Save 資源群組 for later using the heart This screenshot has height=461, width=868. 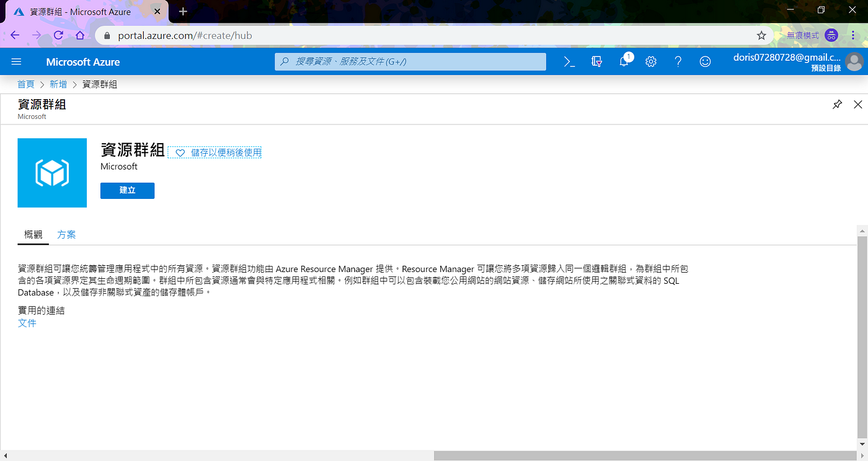215,152
